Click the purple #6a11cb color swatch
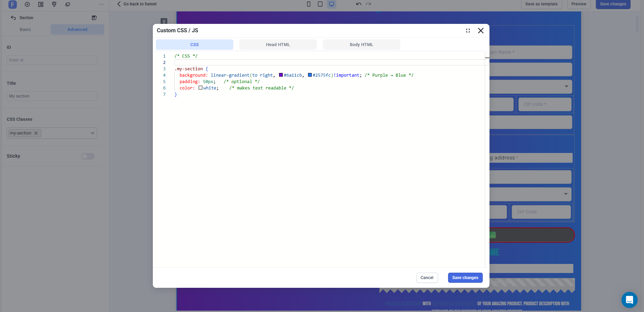Screen dimensions: 644x312 click(x=281, y=75)
